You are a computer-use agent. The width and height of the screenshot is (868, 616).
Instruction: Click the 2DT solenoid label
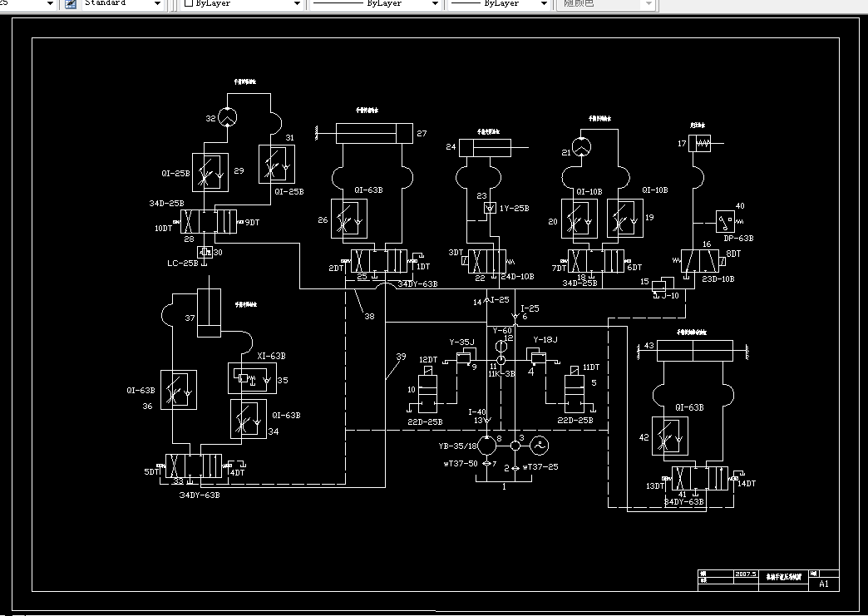pos(336,268)
